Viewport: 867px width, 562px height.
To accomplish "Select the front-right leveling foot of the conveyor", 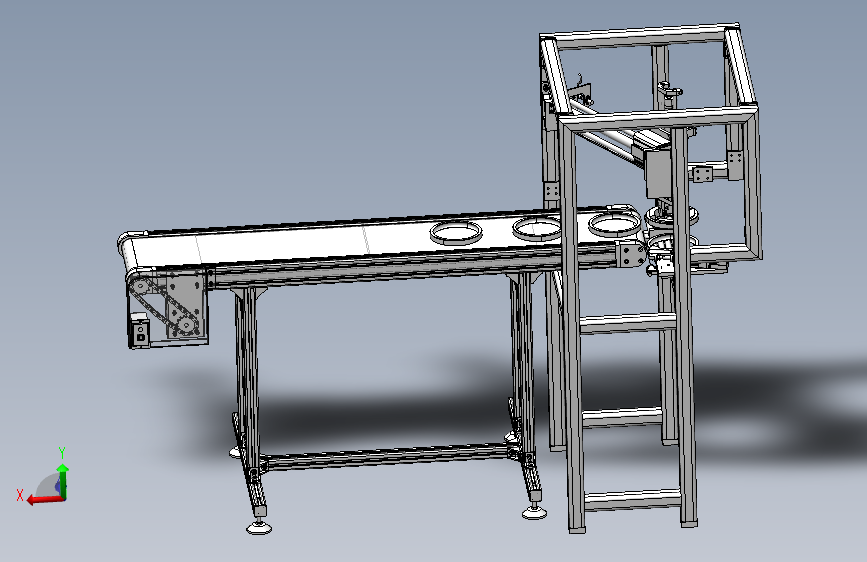I will 534,512.
